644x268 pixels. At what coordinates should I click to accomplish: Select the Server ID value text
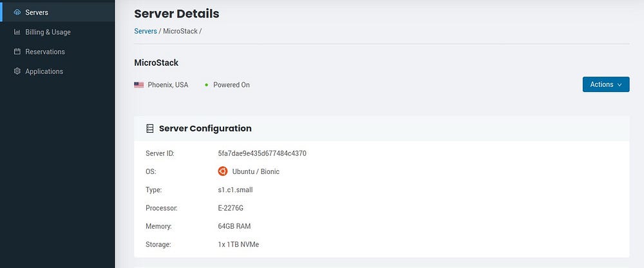pos(261,153)
